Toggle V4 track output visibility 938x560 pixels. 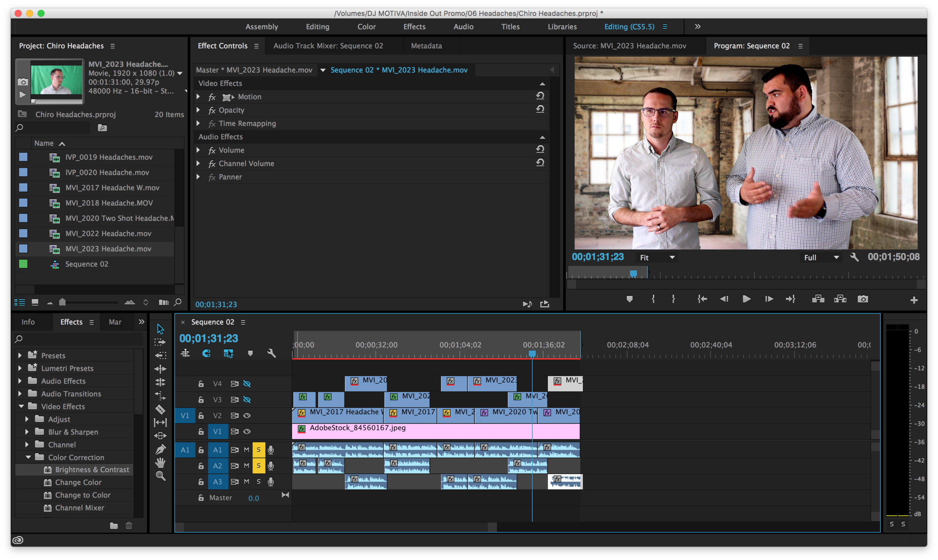(247, 384)
